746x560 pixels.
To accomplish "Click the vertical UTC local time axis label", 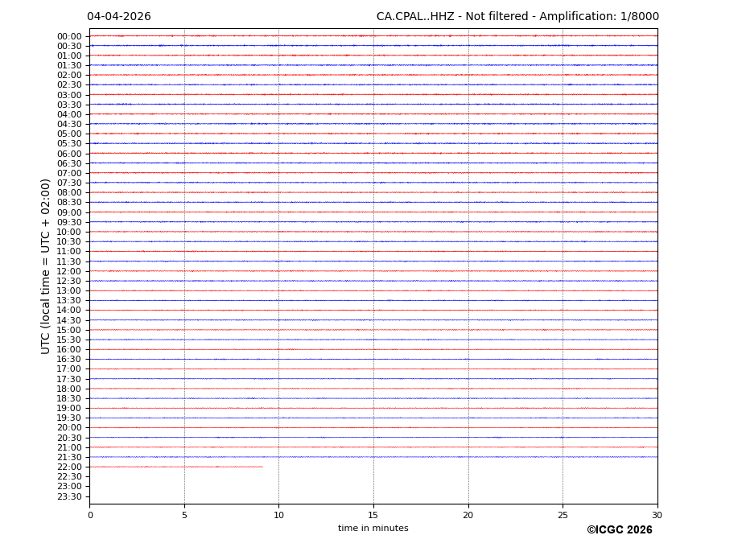I will click(x=46, y=266).
